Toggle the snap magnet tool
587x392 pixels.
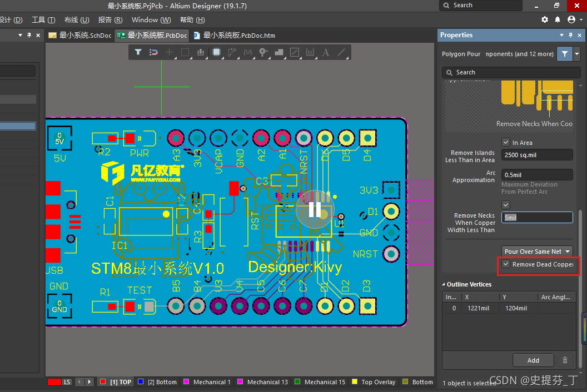point(153,52)
